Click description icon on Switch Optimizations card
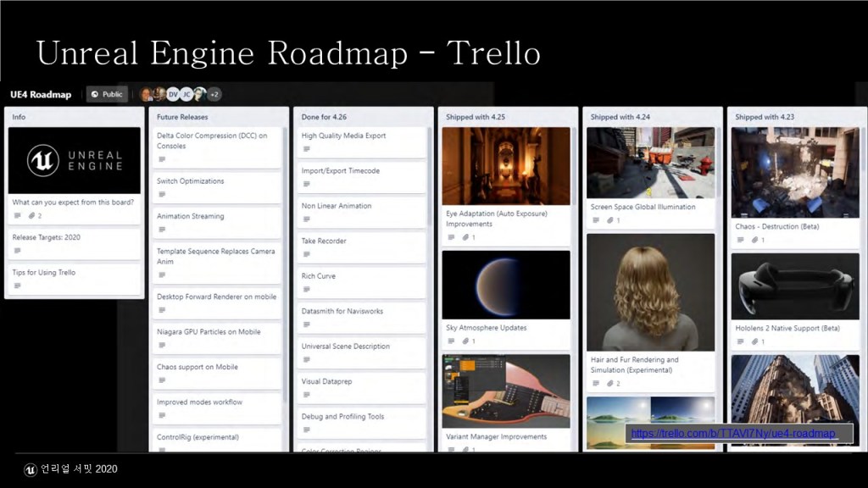 click(162, 195)
